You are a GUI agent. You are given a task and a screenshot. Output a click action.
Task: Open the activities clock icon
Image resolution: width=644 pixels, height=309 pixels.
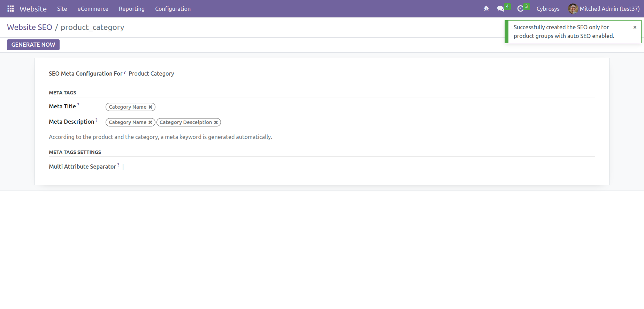(x=520, y=9)
